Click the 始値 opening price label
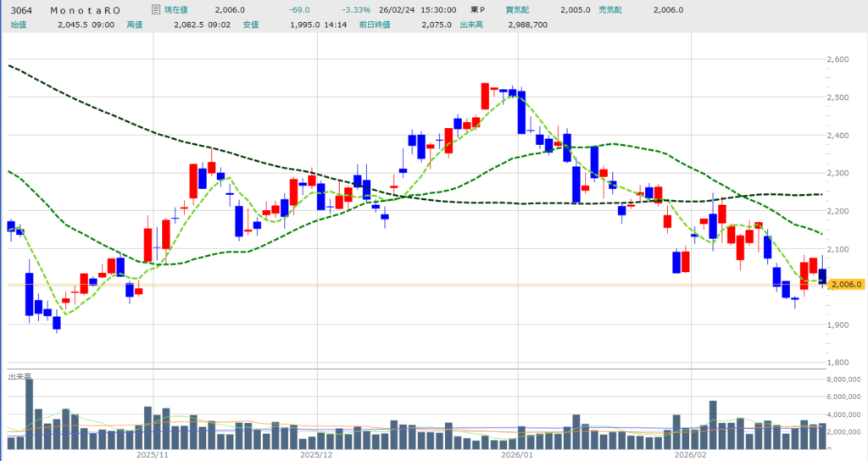 click(x=16, y=25)
